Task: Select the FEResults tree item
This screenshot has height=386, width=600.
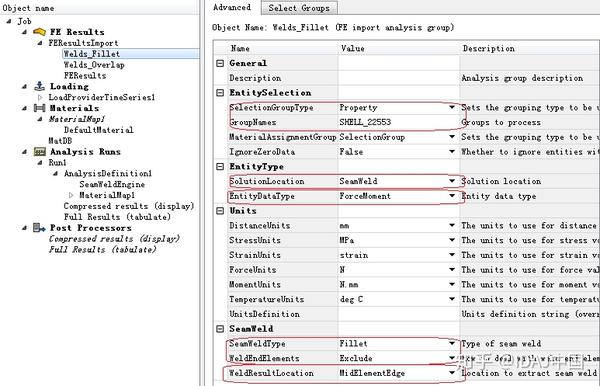Action: click(85, 76)
